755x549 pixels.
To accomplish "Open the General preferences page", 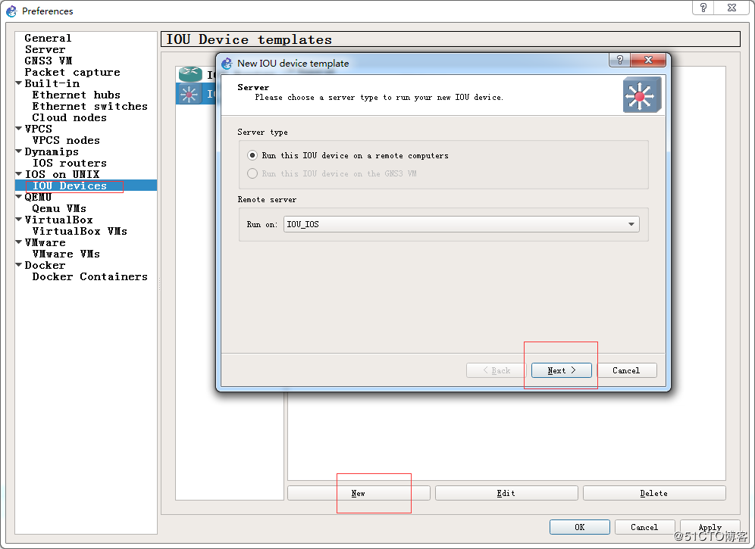I will (48, 38).
